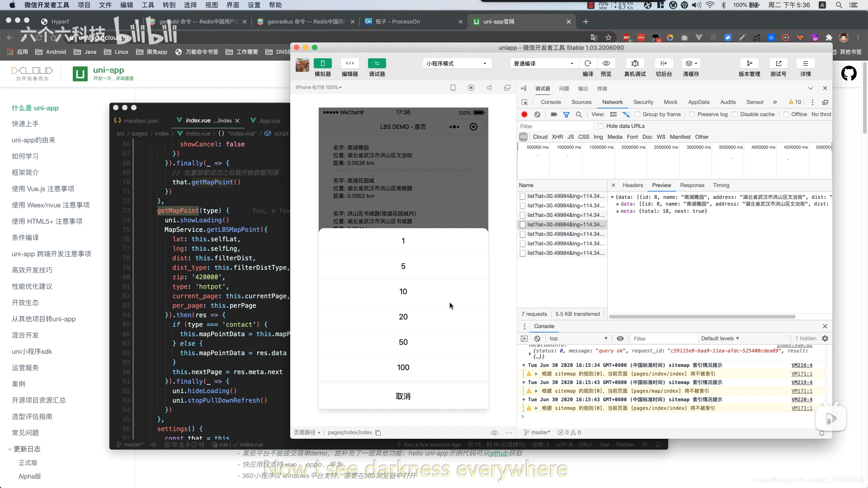
Task: Open the VM216:4 source link
Action: click(802, 365)
